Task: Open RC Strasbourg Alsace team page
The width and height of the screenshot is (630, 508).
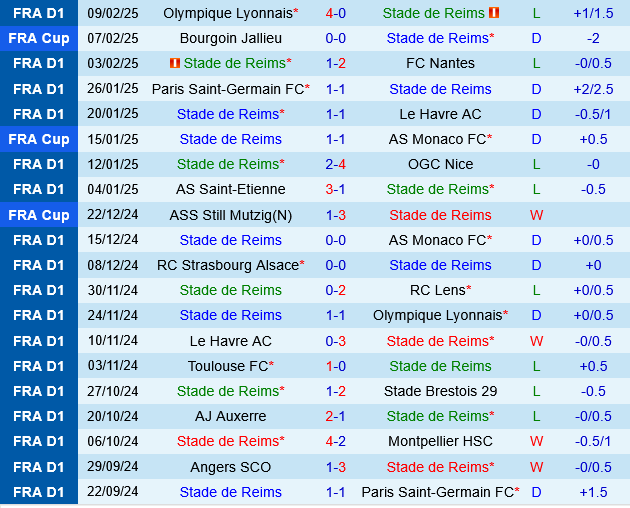Action: coord(228,265)
